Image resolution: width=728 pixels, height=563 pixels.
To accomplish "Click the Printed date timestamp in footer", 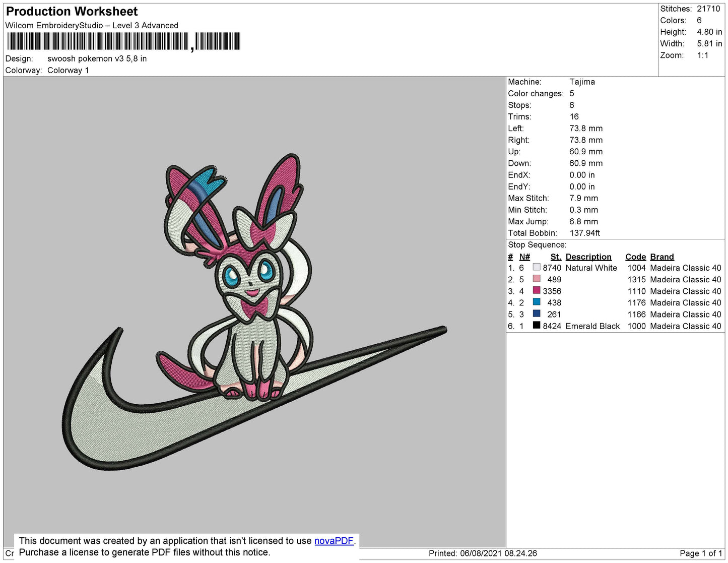I will point(482,553).
